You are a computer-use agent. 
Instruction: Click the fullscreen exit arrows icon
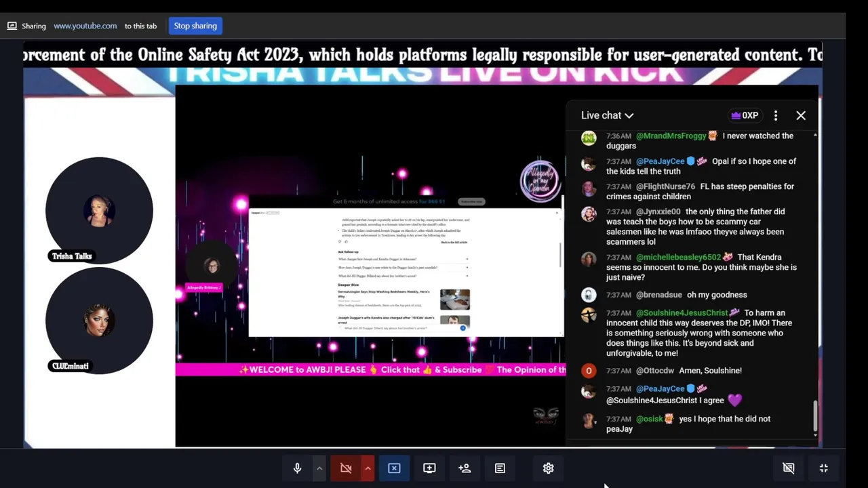coord(824,468)
